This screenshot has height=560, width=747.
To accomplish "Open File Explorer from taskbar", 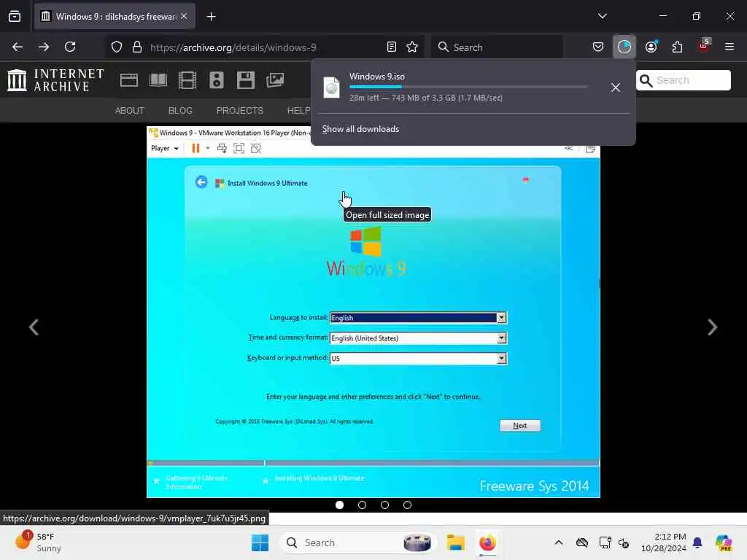I will click(x=455, y=542).
